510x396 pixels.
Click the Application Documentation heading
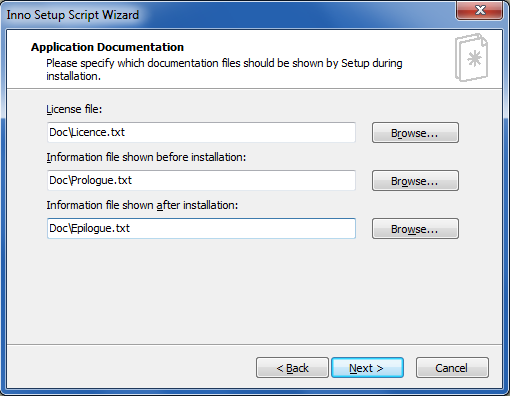[107, 47]
